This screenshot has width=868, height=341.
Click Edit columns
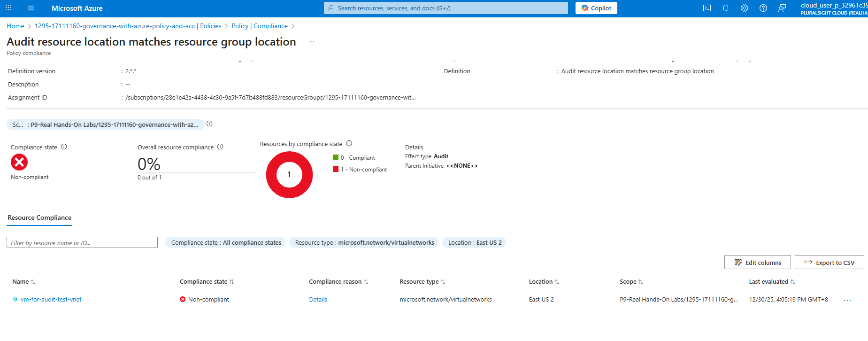[x=758, y=262]
